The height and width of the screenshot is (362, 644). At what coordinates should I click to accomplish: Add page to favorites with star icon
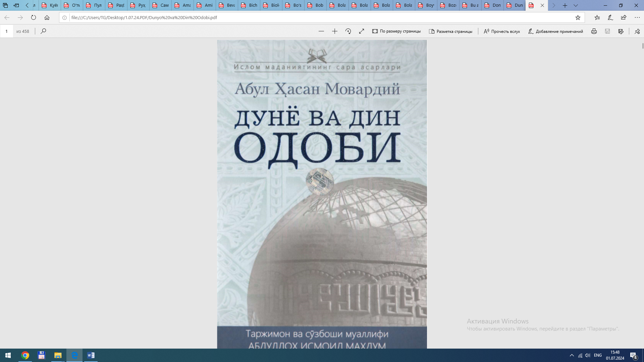pyautogui.click(x=578, y=17)
